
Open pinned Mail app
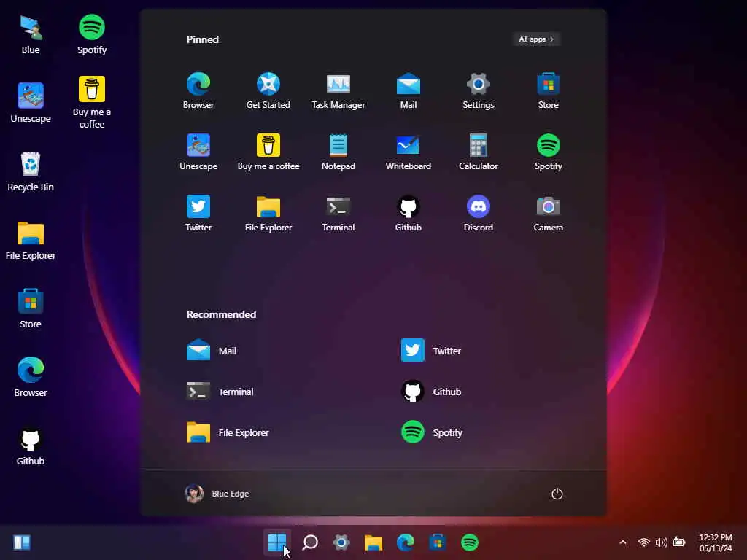click(409, 91)
